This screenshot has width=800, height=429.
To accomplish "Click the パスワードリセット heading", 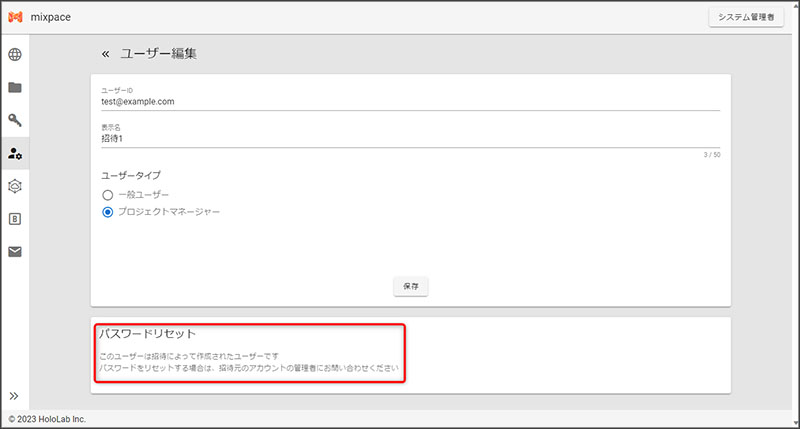I will tap(147, 333).
